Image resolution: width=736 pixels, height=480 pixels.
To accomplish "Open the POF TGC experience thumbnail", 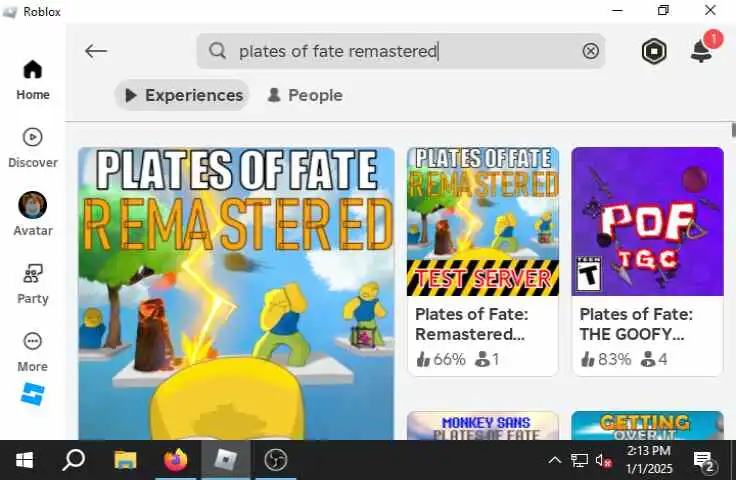I will click(647, 221).
